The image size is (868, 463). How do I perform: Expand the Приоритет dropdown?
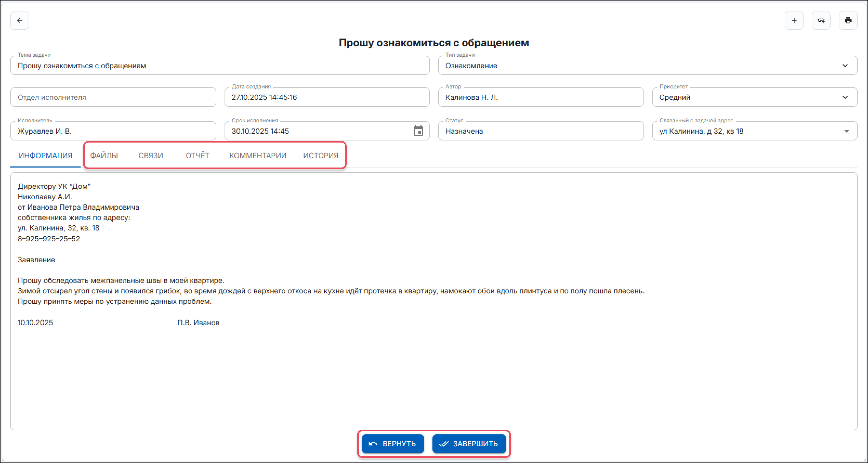pyautogui.click(x=845, y=98)
